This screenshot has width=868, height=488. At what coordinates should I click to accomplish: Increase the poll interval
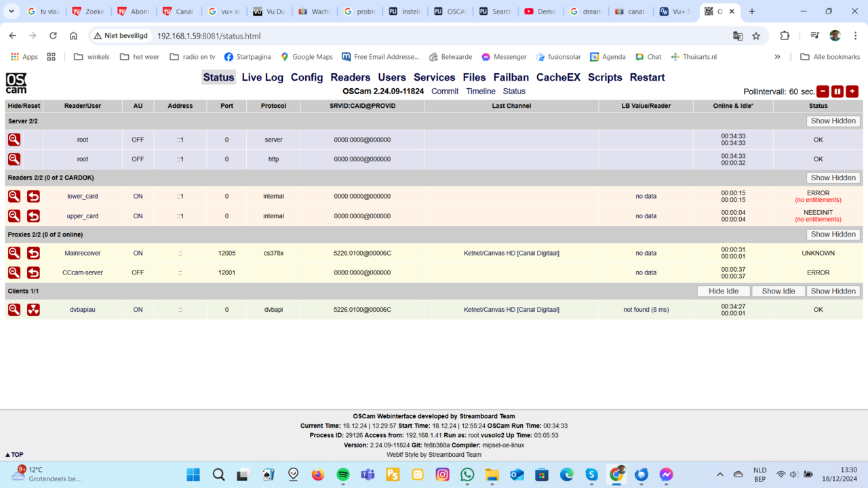[852, 91]
